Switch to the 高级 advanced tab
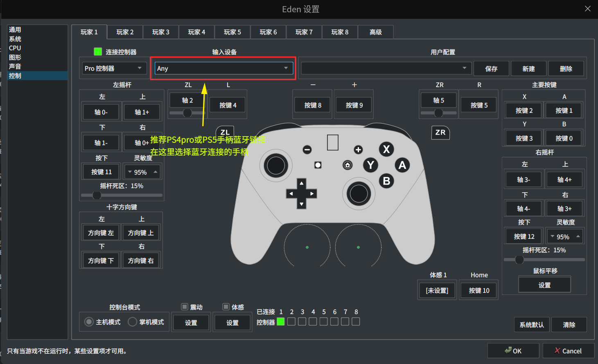The width and height of the screenshot is (598, 364). [x=376, y=32]
